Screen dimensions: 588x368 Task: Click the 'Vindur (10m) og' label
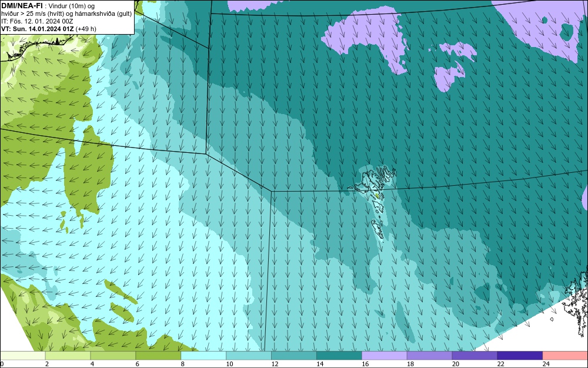click(x=72, y=6)
